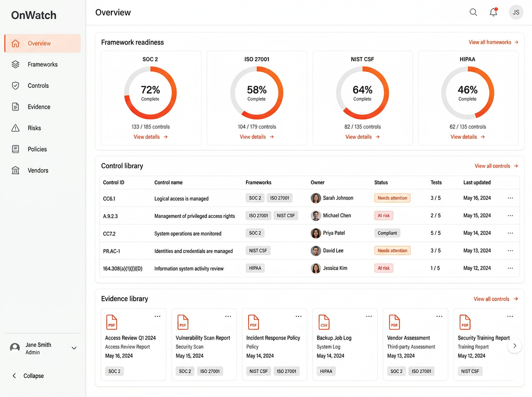Click the CSV icon on Backup Job Log

click(324, 322)
